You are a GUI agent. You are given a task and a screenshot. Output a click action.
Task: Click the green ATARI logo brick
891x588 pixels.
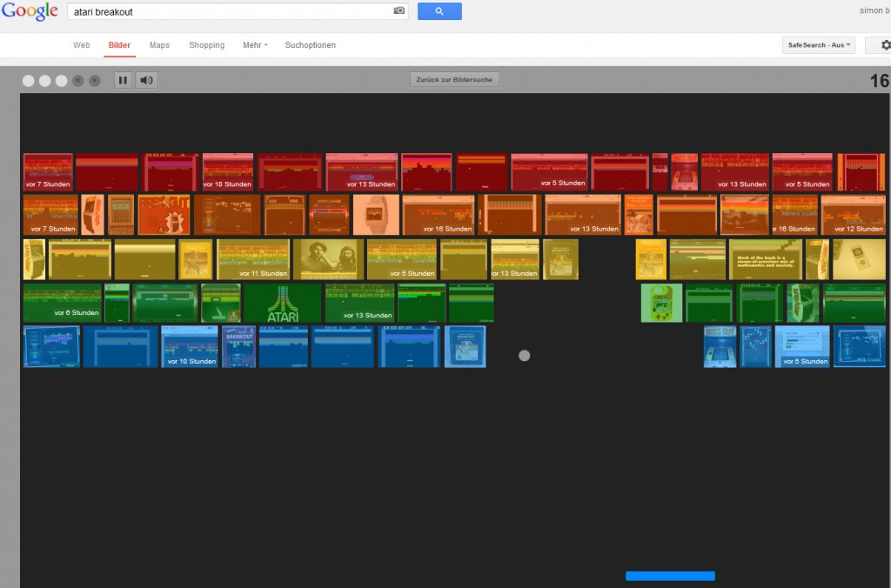point(283,304)
